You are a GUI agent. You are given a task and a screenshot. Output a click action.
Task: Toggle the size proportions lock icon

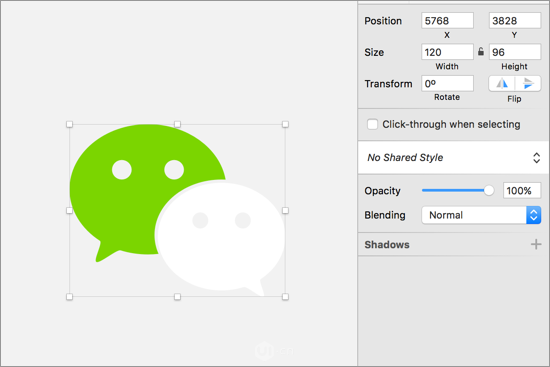click(x=481, y=52)
